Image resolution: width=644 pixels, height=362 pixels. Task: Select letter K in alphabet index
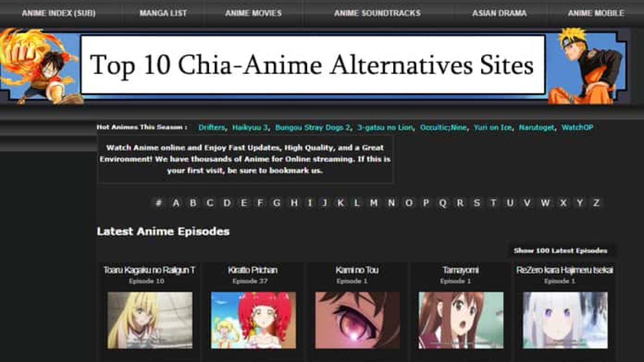pos(341,203)
